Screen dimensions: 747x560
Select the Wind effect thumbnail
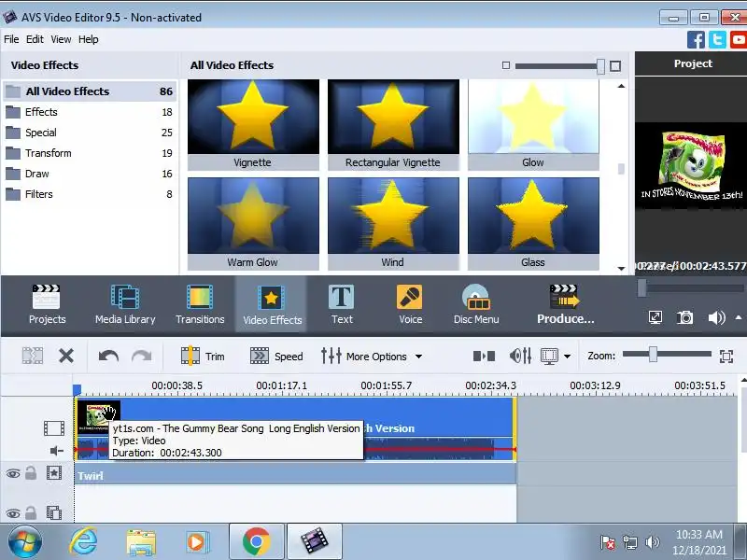pyautogui.click(x=393, y=224)
